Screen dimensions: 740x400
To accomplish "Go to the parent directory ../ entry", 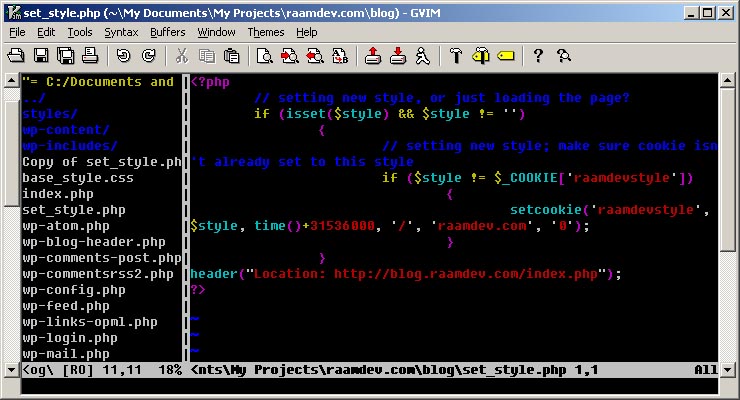I will [34, 98].
